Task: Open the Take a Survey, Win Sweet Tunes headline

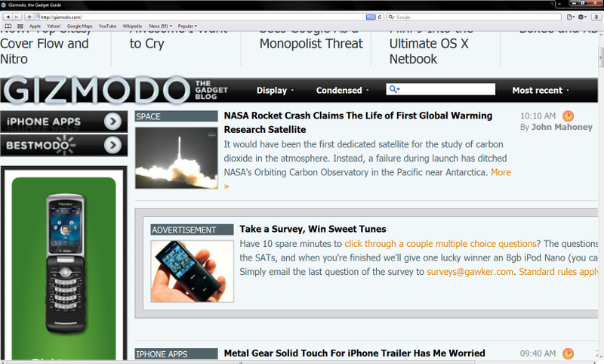Action: click(313, 229)
